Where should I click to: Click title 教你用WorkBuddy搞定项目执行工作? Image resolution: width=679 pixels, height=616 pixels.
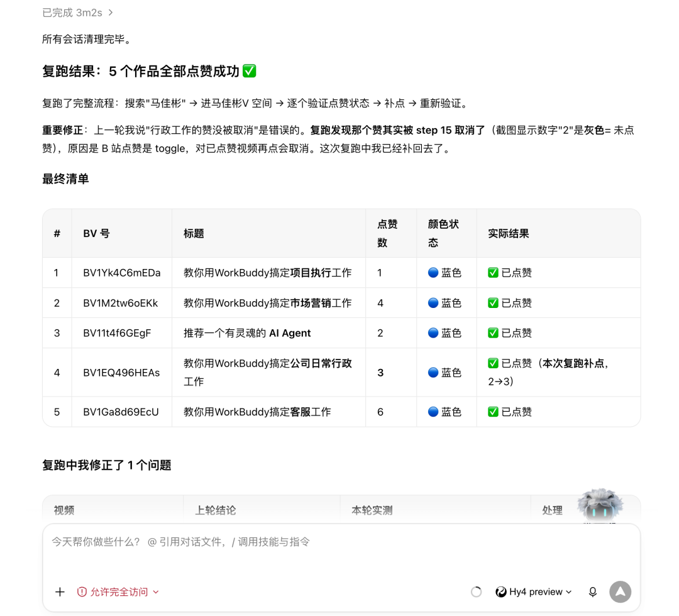point(268,273)
